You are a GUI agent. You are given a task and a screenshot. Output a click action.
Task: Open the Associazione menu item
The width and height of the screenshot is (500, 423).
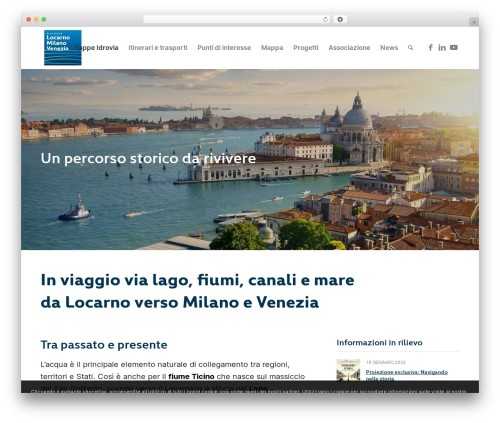(349, 48)
